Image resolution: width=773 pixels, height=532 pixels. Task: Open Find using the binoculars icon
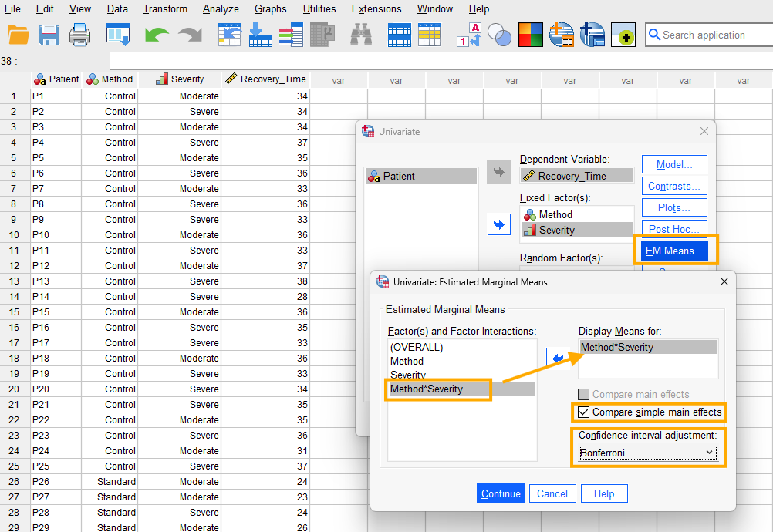click(361, 35)
